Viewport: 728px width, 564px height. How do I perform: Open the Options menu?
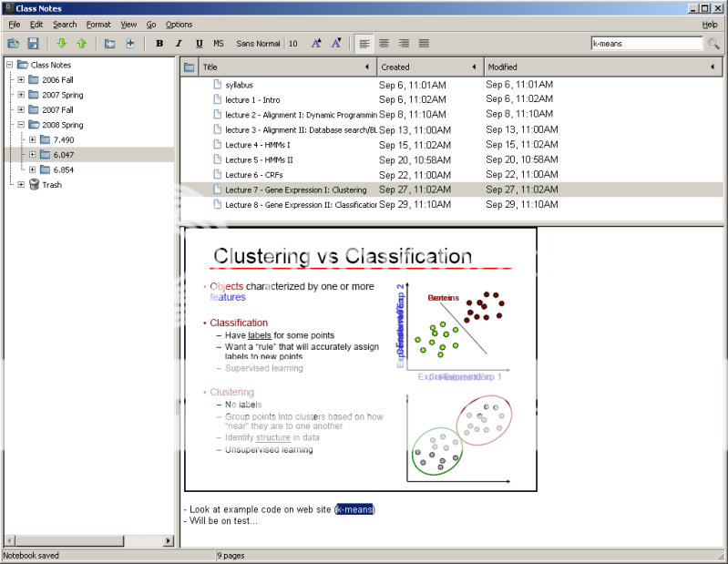point(179,25)
